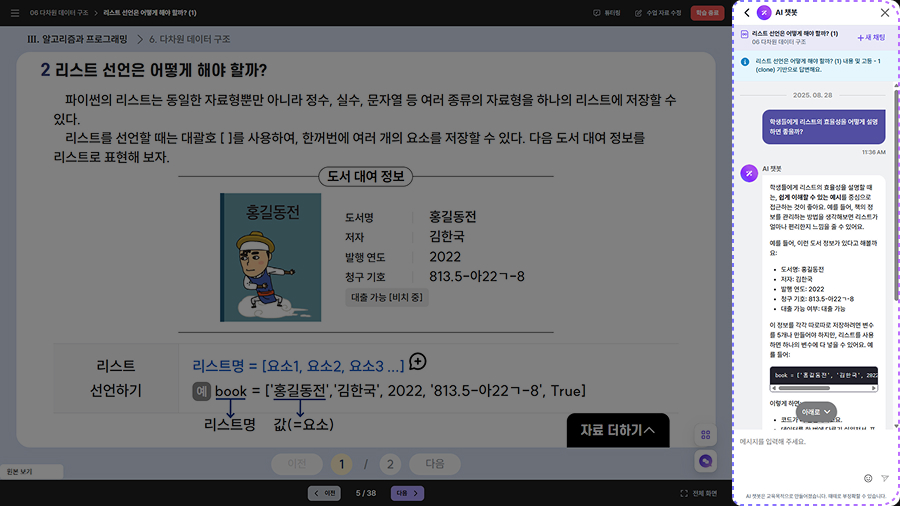Click the plus speech bubble annotation icon
This screenshot has height=506, width=900.
(x=417, y=362)
